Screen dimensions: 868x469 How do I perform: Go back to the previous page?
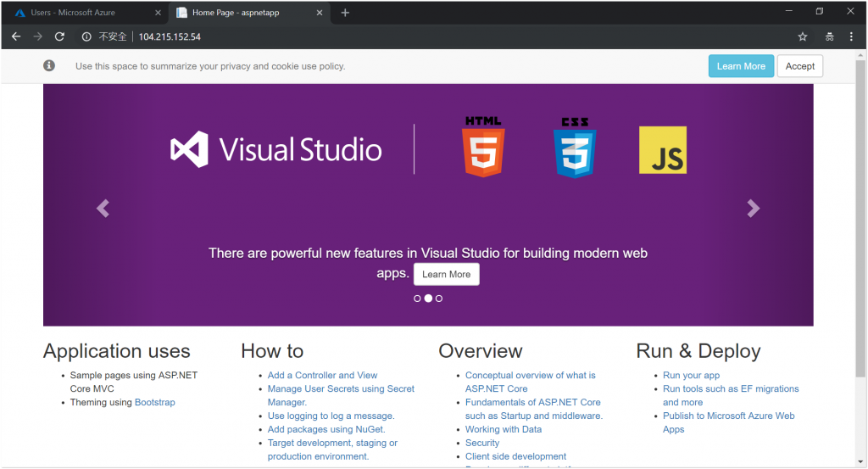[16, 36]
